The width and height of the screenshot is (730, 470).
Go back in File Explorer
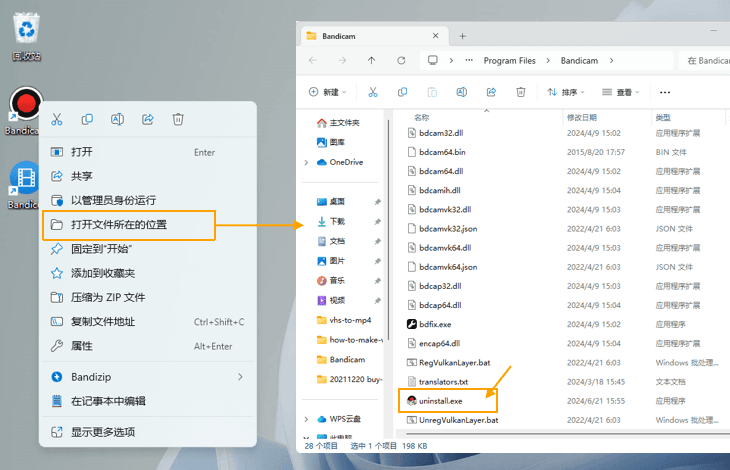click(313, 60)
